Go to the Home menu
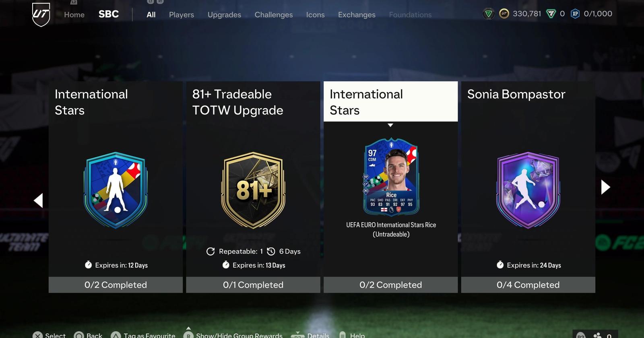The height and width of the screenshot is (338, 644). click(x=74, y=14)
